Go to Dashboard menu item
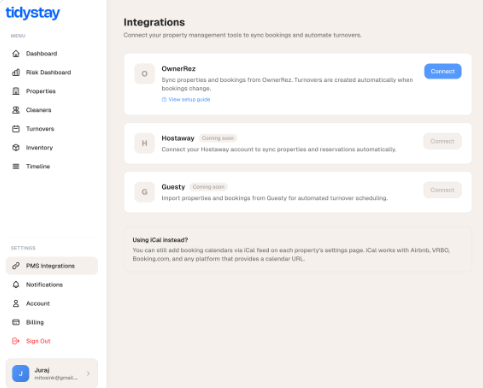Screen dimensions: 483x388 click(52, 53)
